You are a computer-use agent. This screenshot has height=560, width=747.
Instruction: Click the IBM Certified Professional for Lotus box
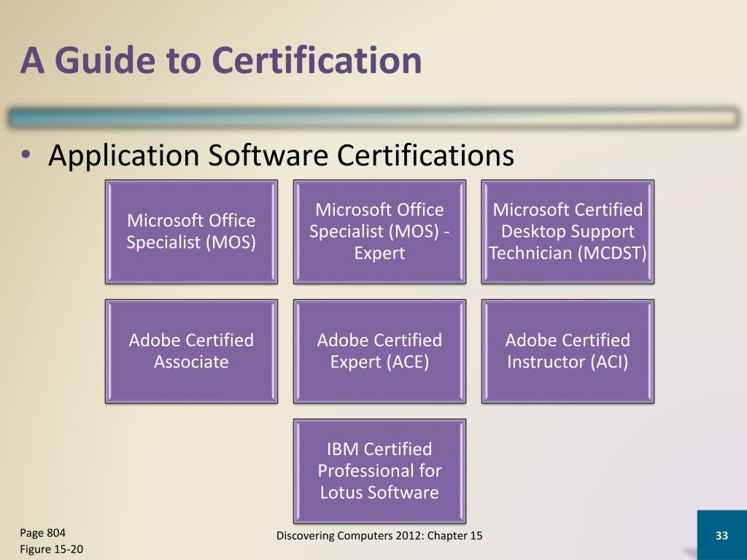click(379, 470)
